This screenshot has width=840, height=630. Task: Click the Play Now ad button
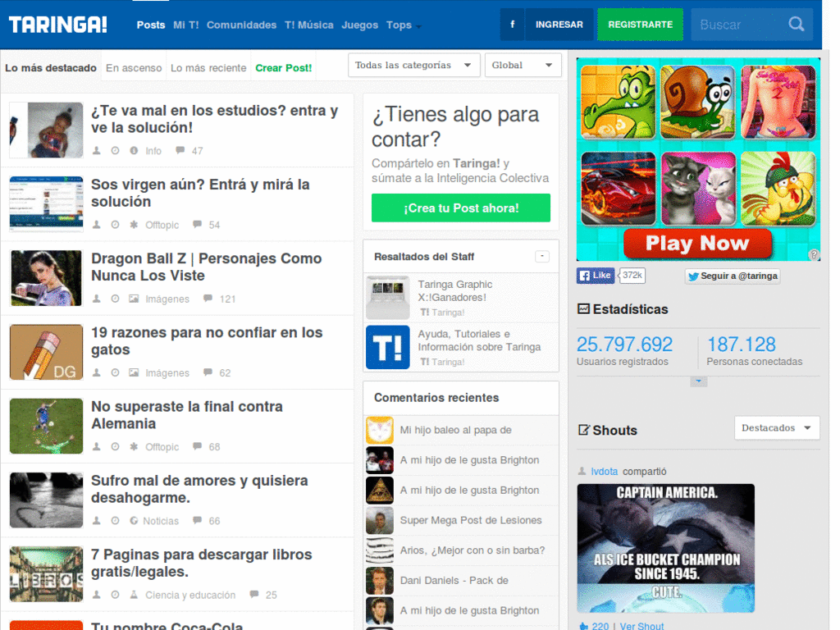pos(697,243)
